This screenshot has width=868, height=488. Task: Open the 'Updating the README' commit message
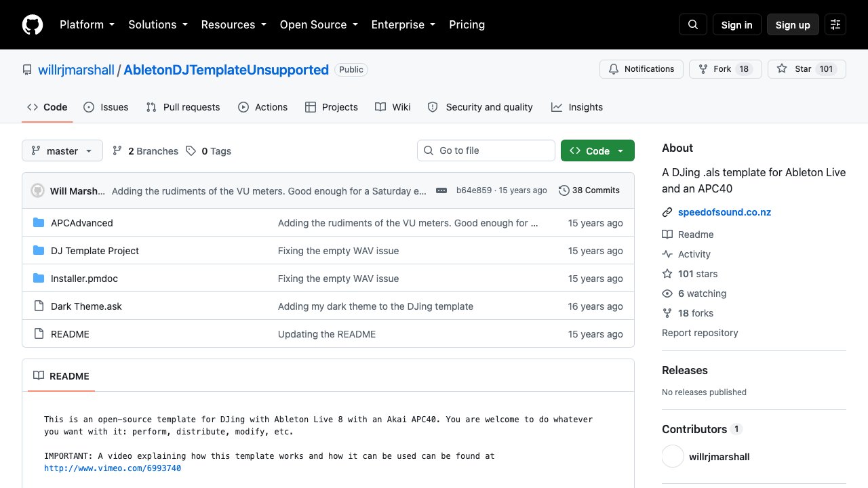(x=327, y=334)
